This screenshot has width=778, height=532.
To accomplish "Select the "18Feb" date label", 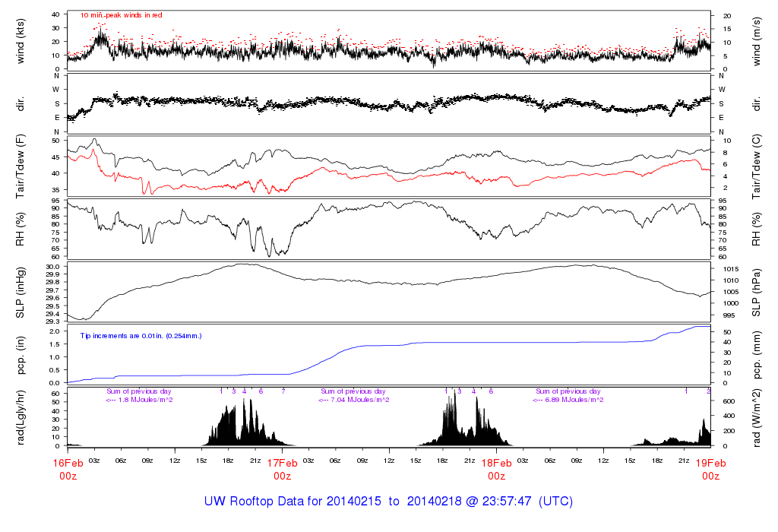I will [x=497, y=463].
